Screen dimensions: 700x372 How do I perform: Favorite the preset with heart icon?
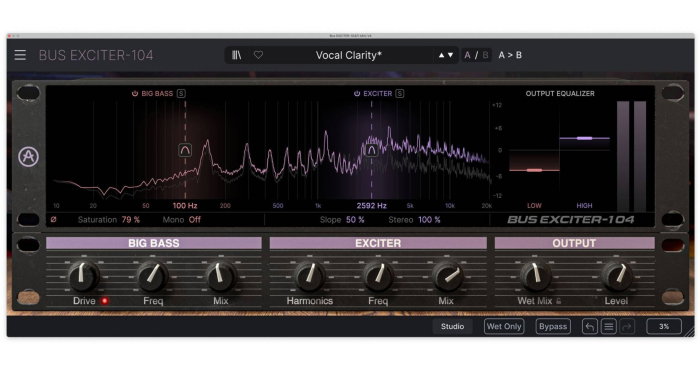point(258,55)
